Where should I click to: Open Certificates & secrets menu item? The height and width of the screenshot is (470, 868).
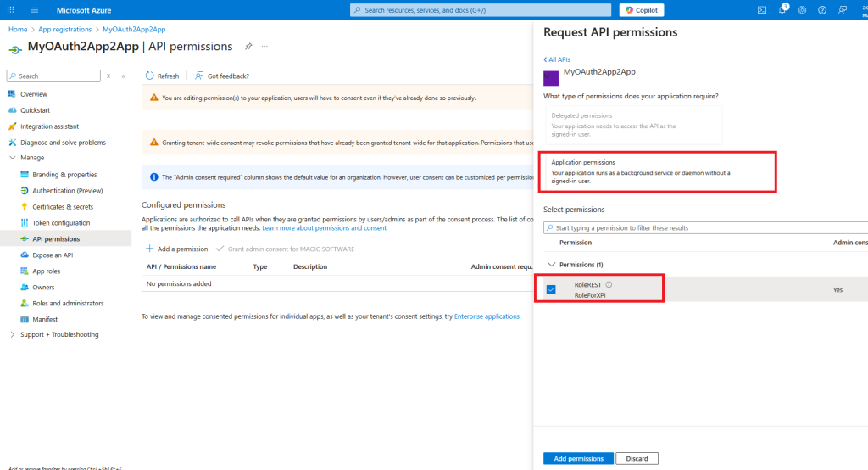63,206
